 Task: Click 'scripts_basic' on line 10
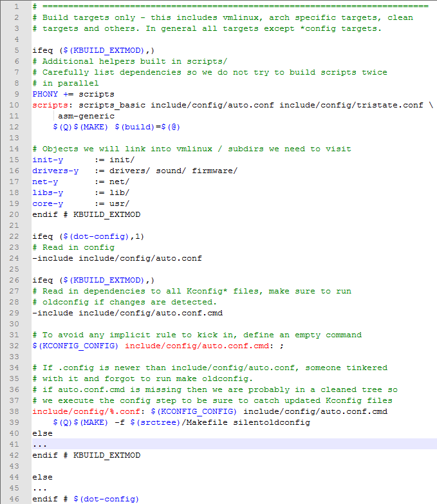click(112, 105)
